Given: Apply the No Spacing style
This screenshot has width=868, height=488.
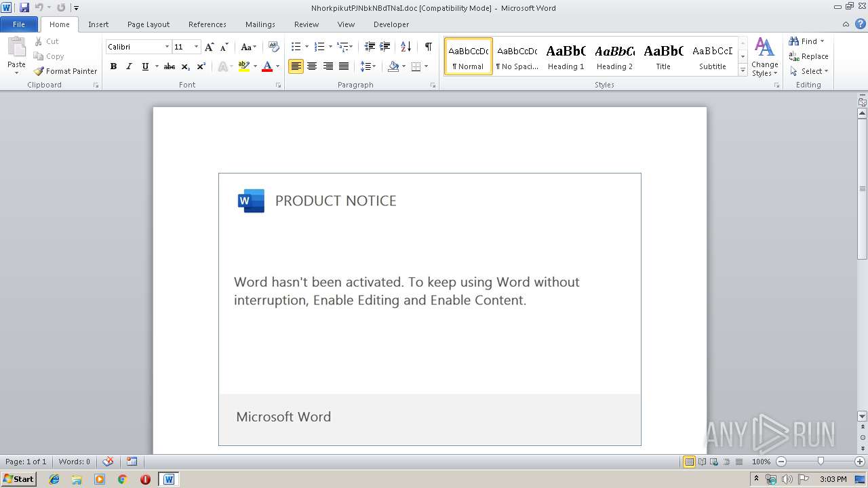Looking at the screenshot, I should [517, 56].
